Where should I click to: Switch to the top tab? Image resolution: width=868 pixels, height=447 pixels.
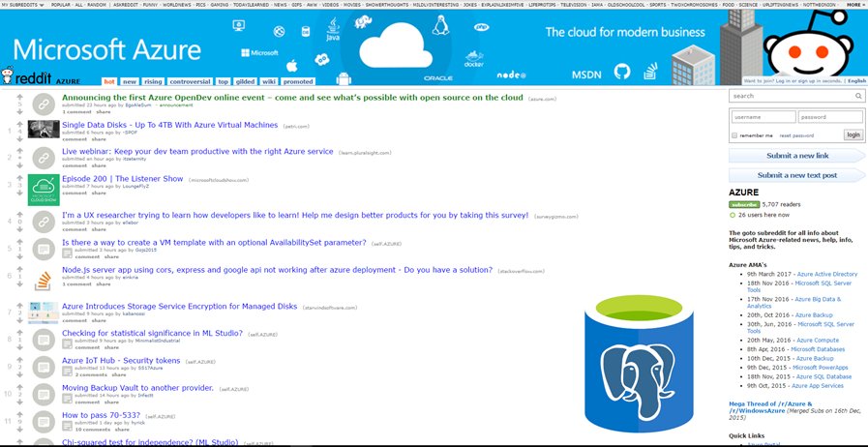tap(224, 81)
